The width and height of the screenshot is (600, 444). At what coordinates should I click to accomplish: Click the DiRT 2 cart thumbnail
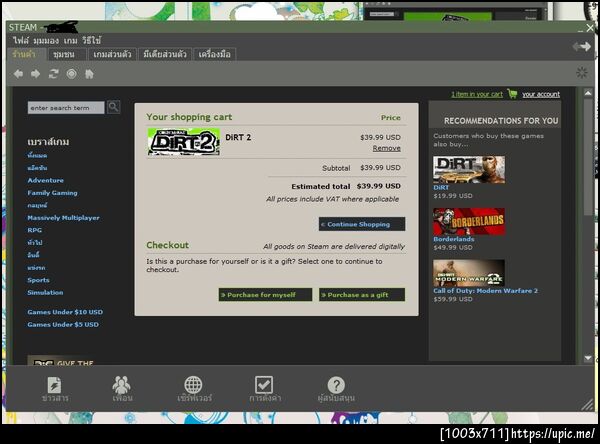coord(184,142)
